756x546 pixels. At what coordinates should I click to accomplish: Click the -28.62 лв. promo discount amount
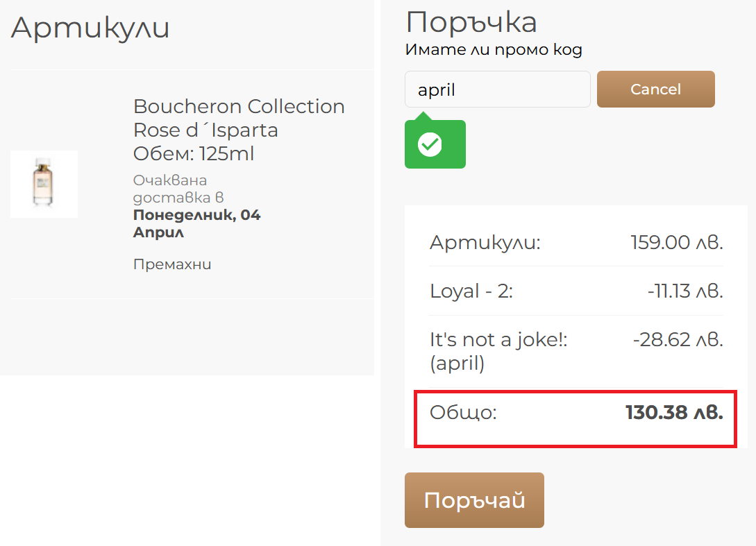(678, 340)
